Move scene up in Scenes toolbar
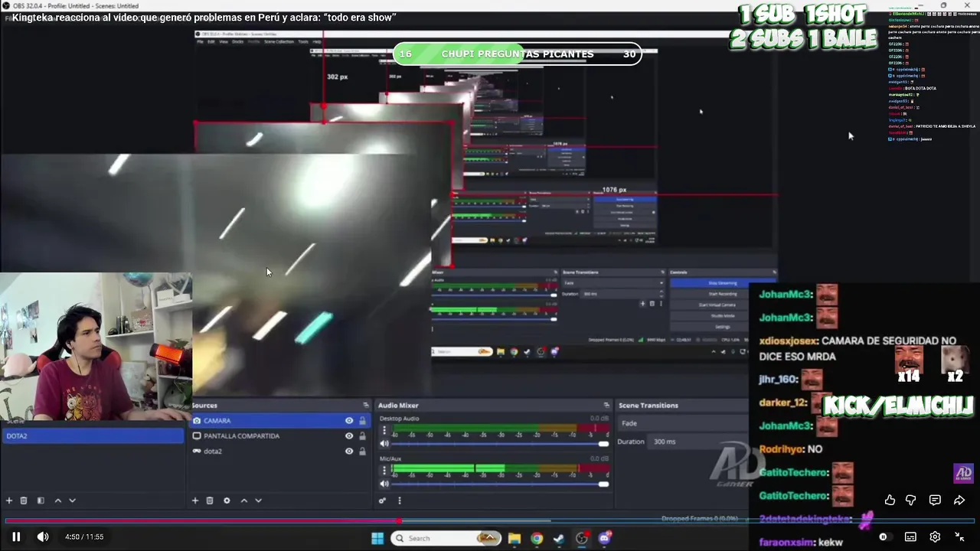Screen dimensions: 980x551 click(x=57, y=500)
